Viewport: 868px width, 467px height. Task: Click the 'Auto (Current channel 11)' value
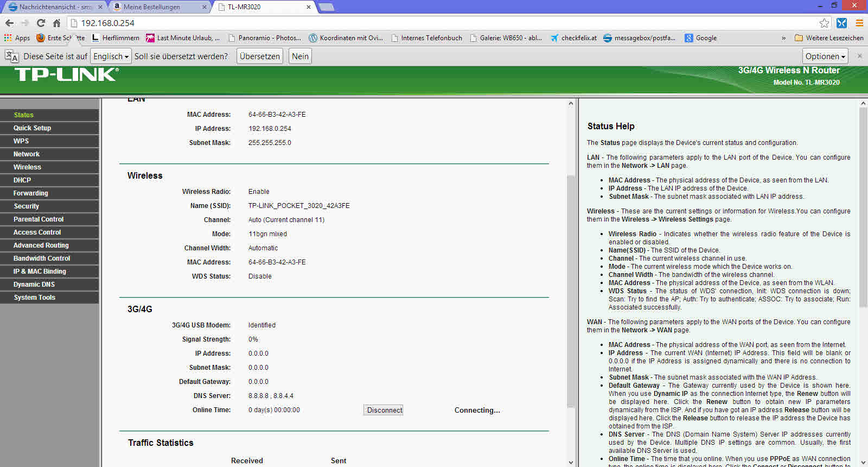tap(286, 220)
